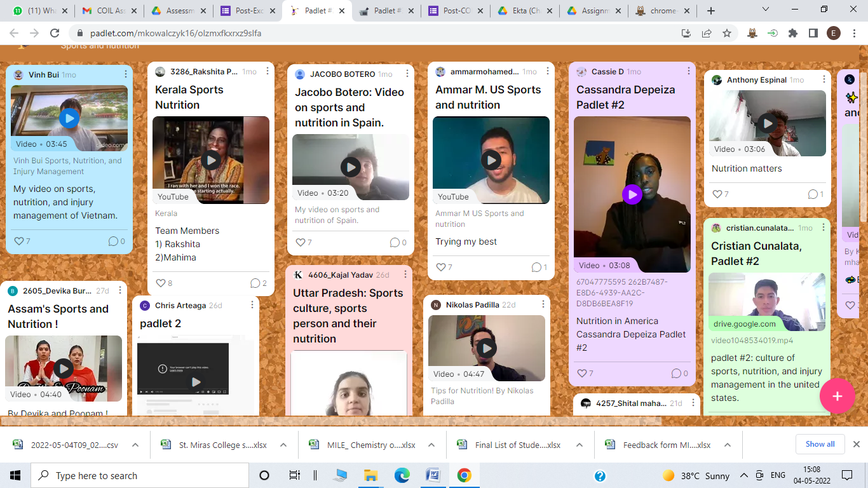Image resolution: width=868 pixels, height=488 pixels.
Task: Toggle the like heart on Vinh Bui's post
Action: 18,241
